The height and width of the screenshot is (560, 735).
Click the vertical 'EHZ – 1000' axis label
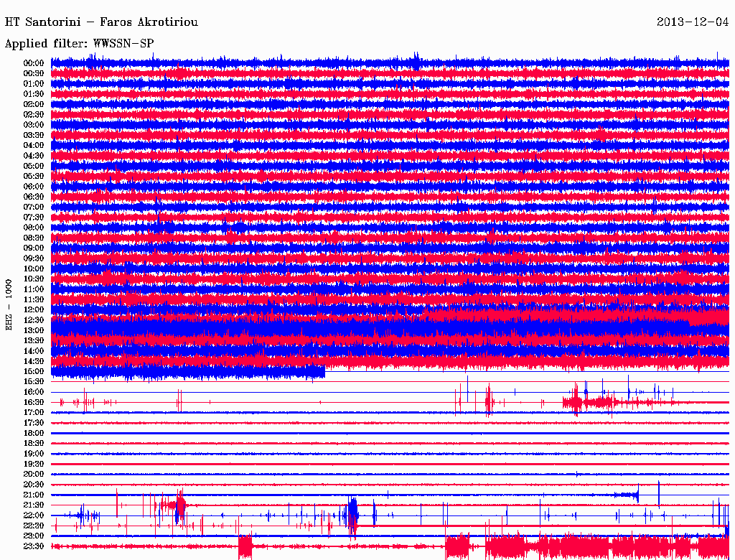9,305
